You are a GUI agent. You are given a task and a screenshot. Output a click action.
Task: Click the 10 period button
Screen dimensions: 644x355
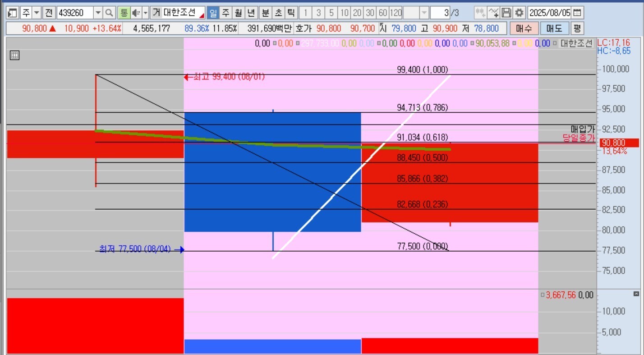(344, 13)
